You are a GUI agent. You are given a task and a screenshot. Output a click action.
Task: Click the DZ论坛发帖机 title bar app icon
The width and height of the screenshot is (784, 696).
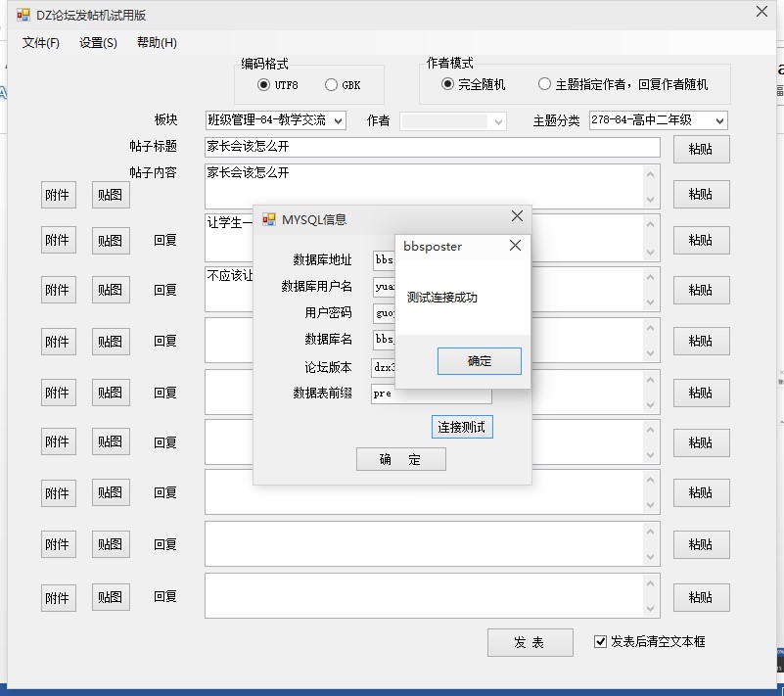[x=23, y=15]
